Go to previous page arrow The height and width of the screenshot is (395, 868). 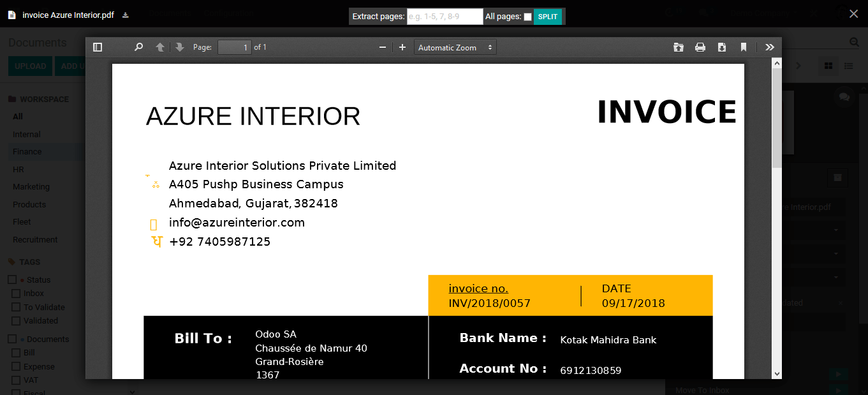click(x=160, y=47)
